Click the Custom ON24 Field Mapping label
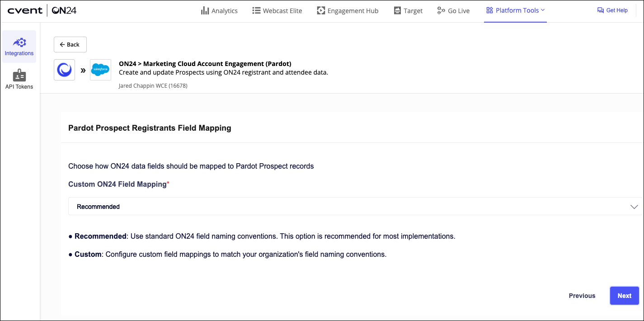The image size is (644, 321). (119, 184)
